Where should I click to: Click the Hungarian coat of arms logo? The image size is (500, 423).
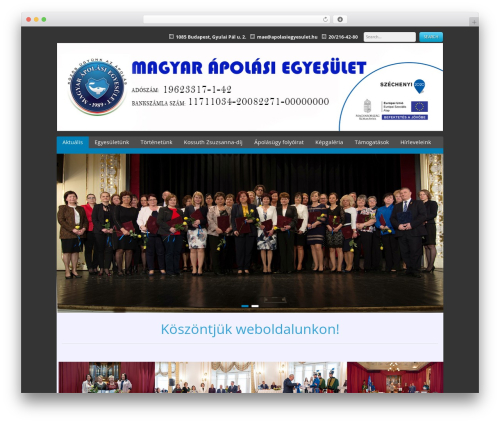click(367, 106)
